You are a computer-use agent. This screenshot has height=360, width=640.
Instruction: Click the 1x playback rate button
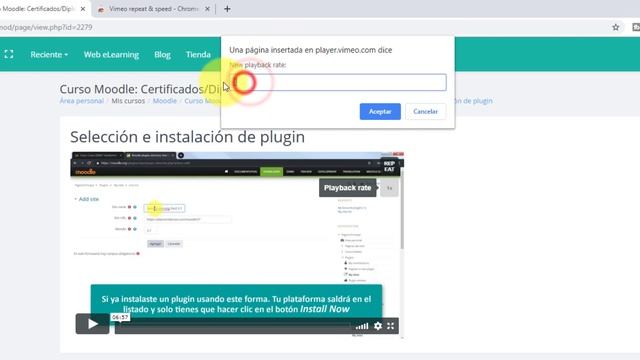(389, 188)
